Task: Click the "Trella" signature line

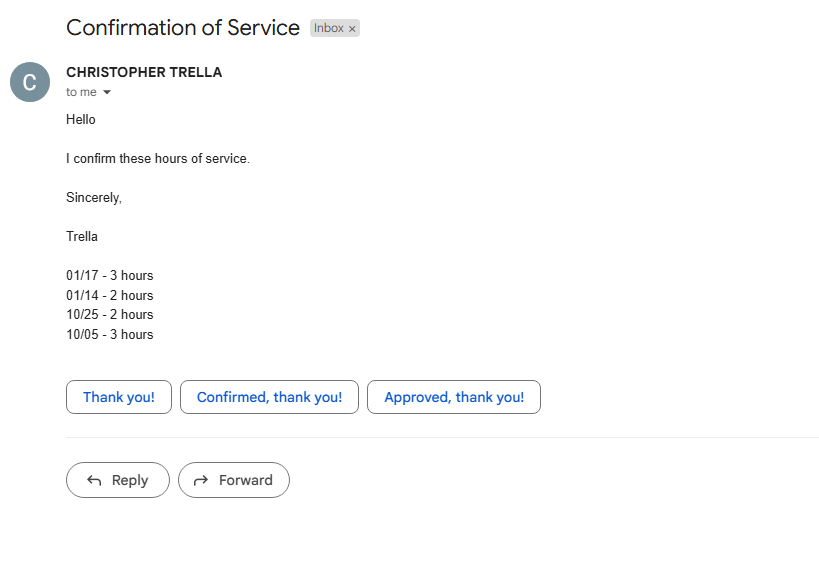Action: (82, 237)
